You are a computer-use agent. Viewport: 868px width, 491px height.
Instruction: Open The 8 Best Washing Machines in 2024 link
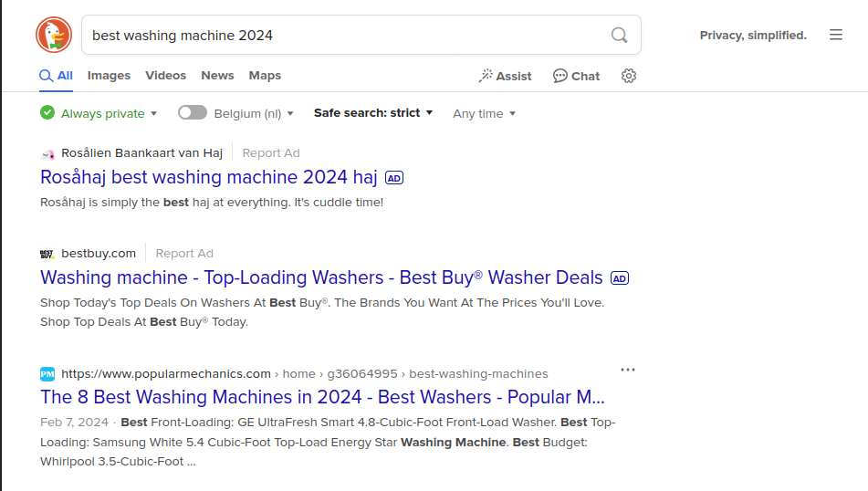click(323, 397)
